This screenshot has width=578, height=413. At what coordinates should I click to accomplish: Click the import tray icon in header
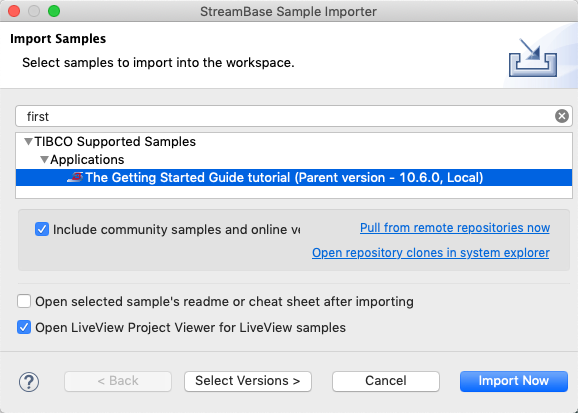pyautogui.click(x=533, y=58)
